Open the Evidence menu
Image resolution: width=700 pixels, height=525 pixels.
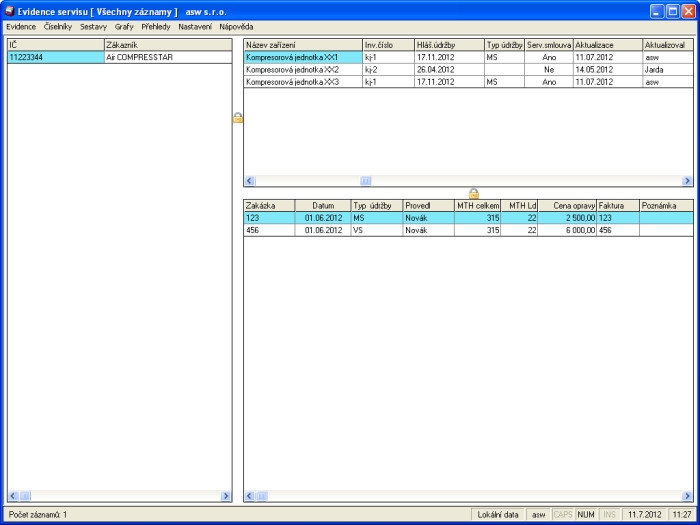21,27
